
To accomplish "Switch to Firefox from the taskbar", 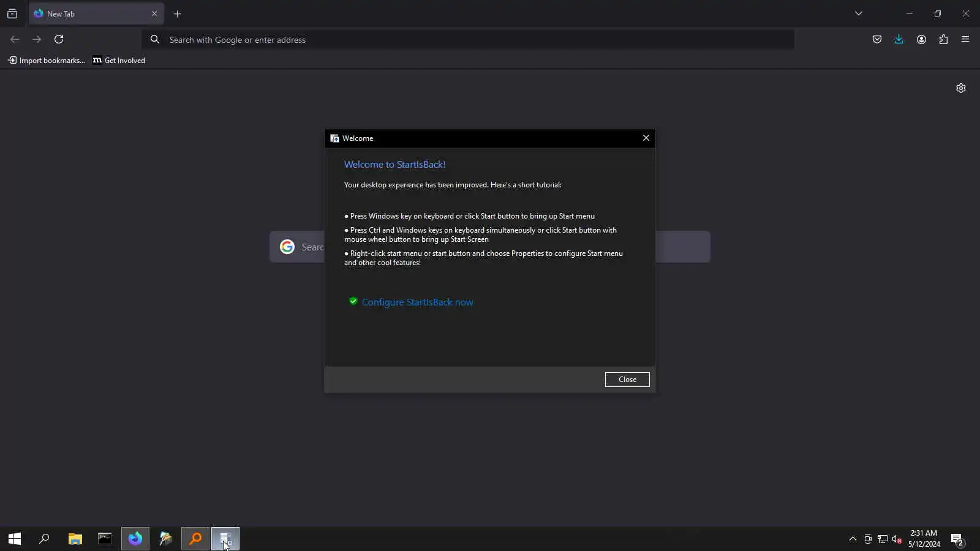I will point(135,539).
